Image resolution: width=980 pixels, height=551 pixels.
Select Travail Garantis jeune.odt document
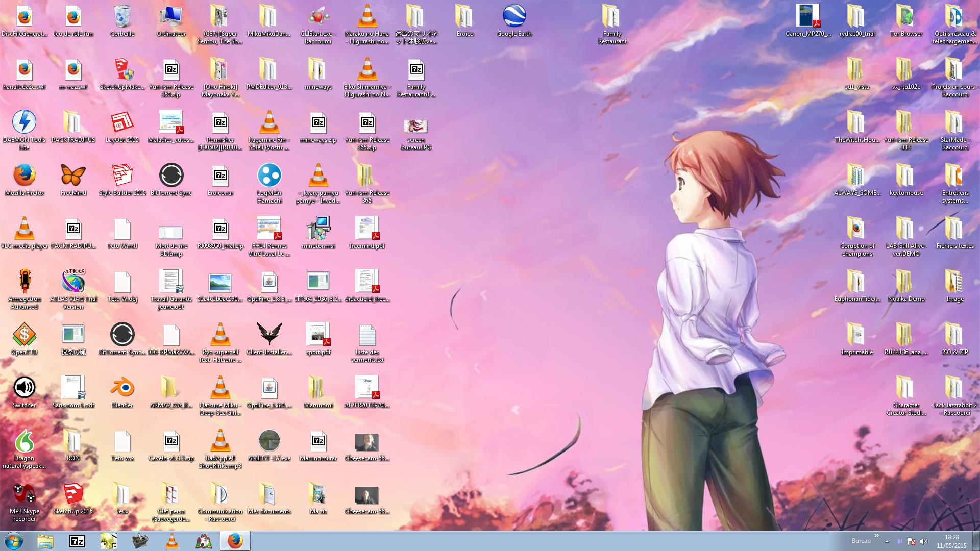171,289
